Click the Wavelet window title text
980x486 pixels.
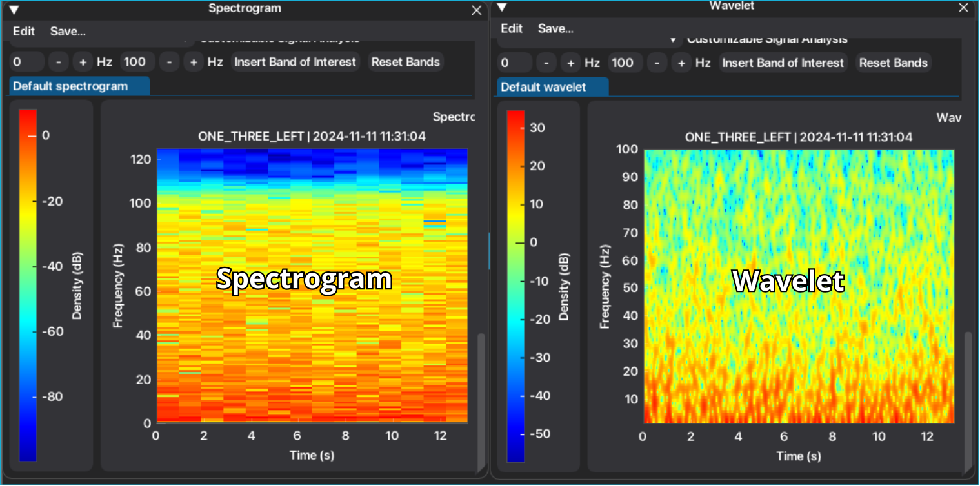[732, 6]
